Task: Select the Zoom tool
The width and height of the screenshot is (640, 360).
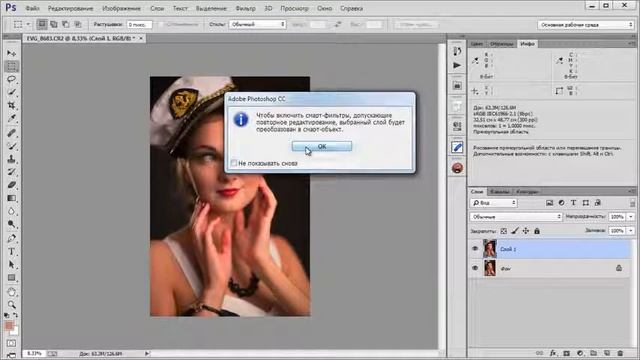Action: [x=11, y=304]
